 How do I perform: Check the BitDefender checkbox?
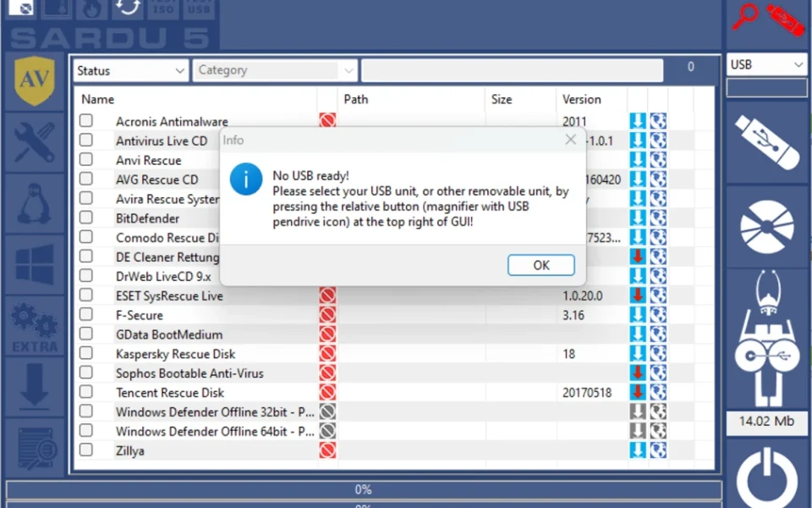click(x=86, y=218)
